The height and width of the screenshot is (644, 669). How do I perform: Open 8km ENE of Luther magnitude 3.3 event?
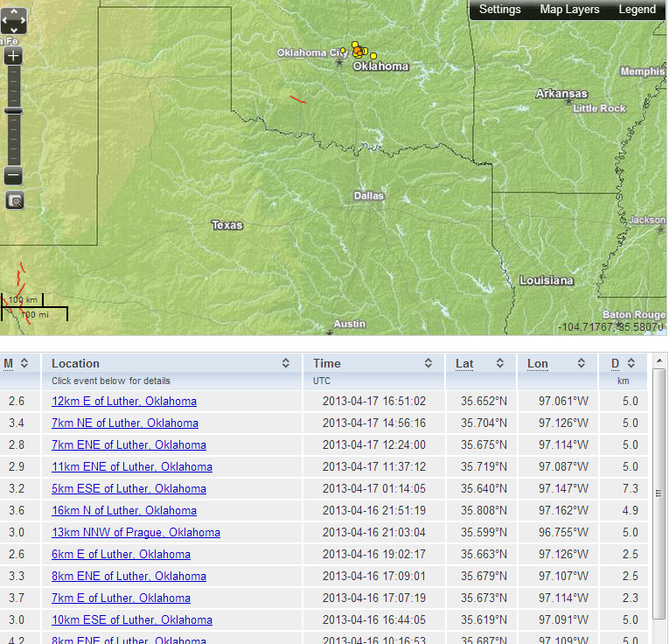[x=129, y=576]
